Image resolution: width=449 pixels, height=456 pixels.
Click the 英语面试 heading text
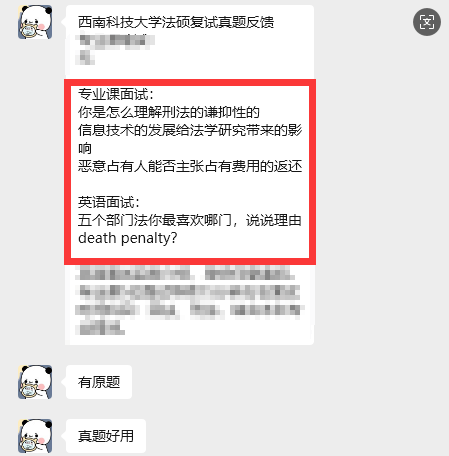tap(109, 202)
